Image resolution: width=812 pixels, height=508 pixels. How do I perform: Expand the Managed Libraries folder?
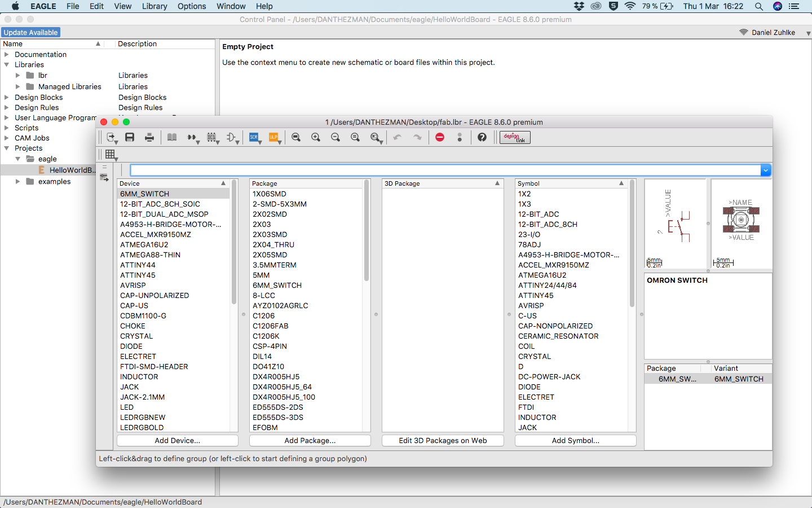click(17, 86)
